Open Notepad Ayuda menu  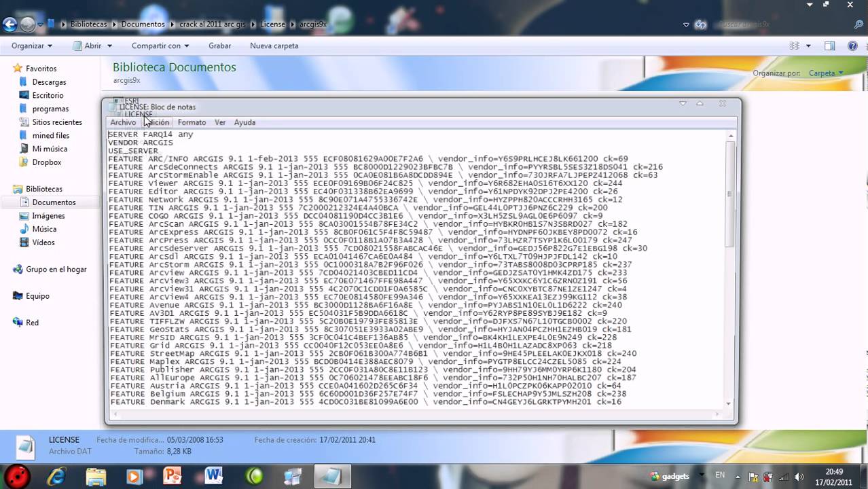coord(245,122)
